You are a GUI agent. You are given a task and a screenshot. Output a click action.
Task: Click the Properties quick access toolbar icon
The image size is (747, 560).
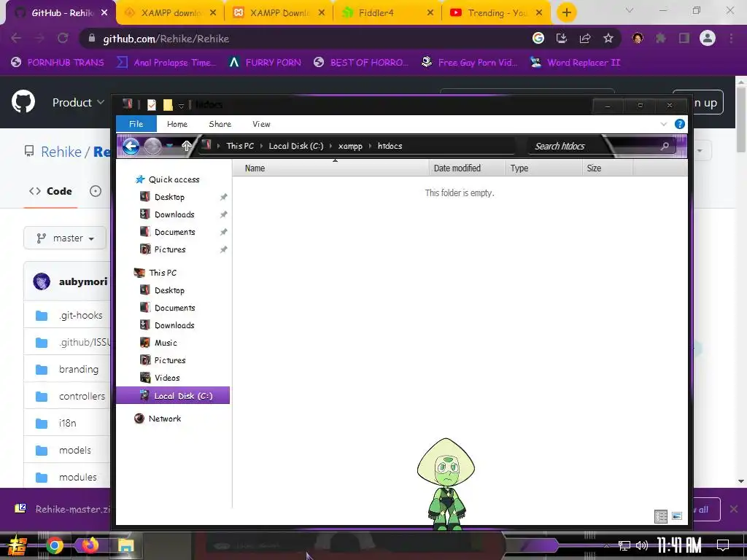click(x=152, y=105)
